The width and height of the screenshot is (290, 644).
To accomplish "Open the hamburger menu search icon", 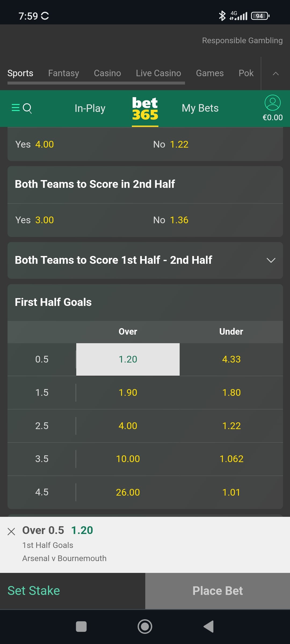I will [x=21, y=108].
